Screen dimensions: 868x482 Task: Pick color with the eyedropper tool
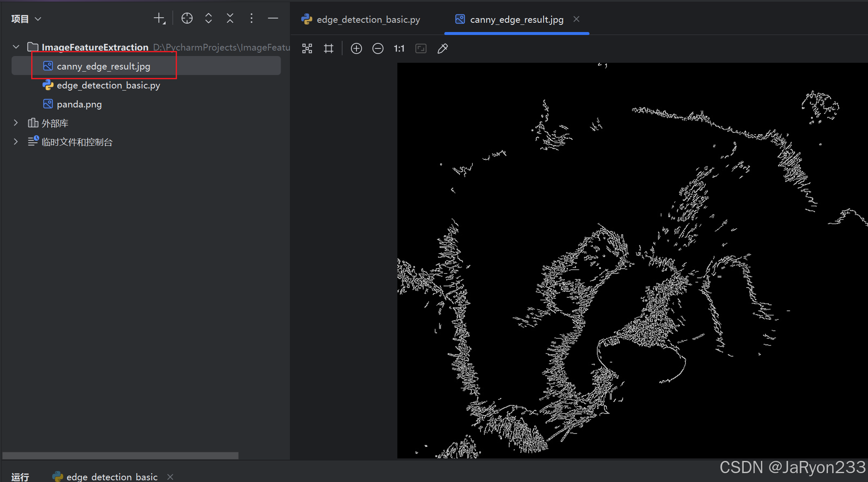pyautogui.click(x=442, y=49)
